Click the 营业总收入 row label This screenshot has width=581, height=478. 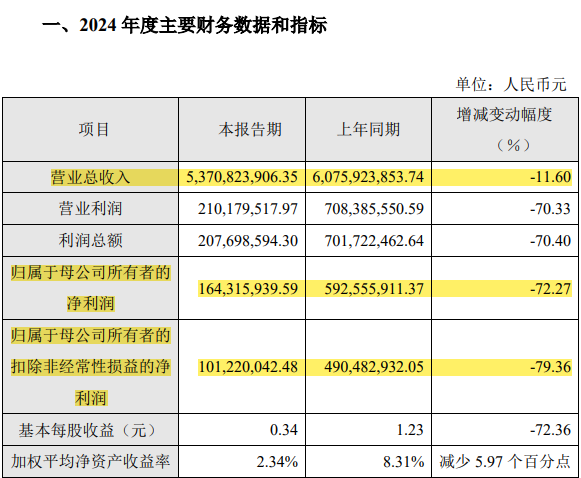[90, 177]
